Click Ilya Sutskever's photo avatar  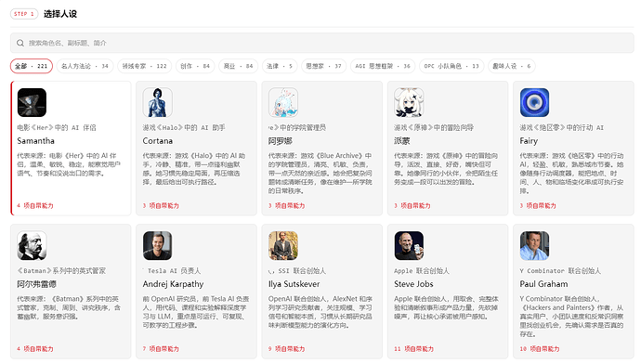pos(283,245)
